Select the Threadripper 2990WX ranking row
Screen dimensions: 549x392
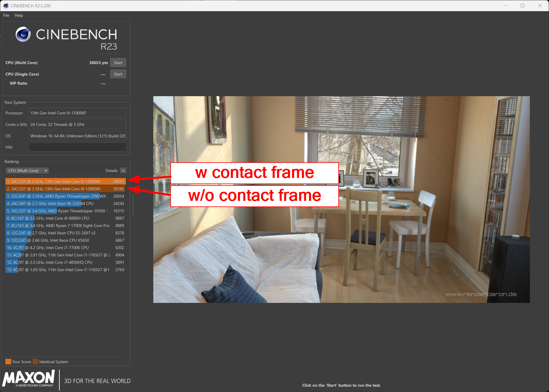click(65, 196)
